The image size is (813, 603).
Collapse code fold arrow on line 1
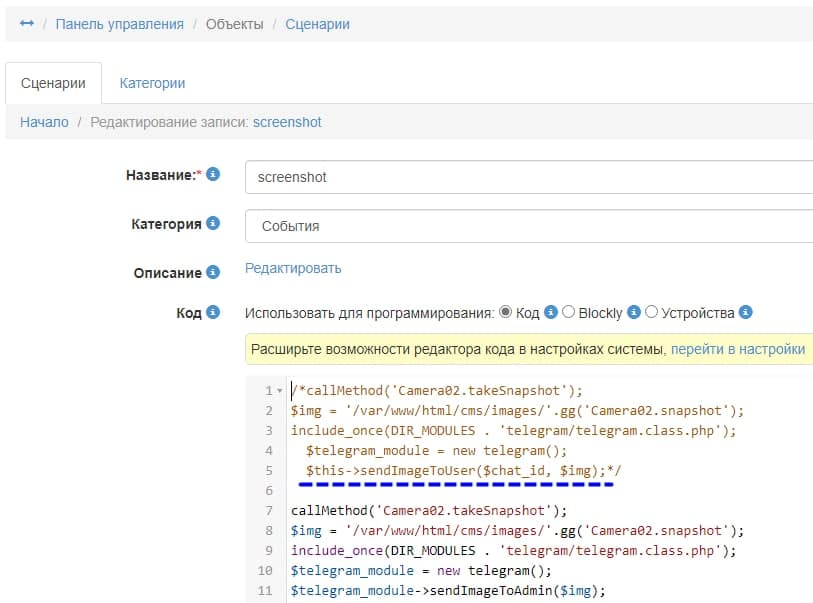(279, 391)
